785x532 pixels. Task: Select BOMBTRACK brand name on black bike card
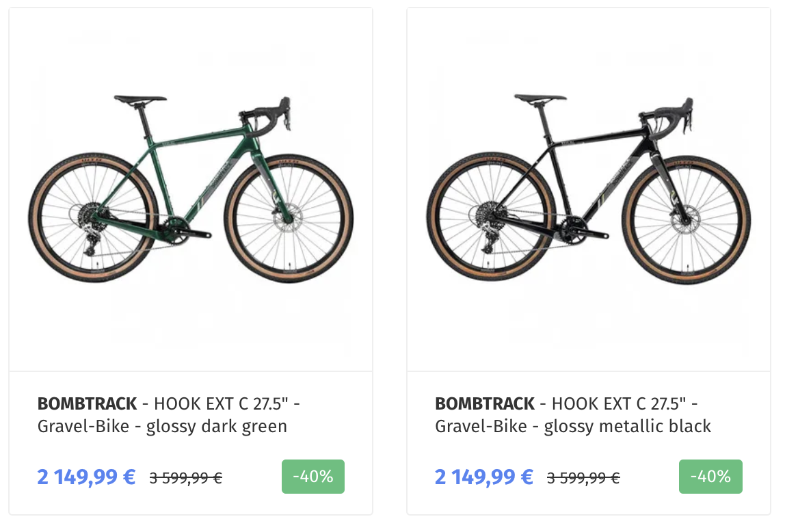click(x=485, y=403)
